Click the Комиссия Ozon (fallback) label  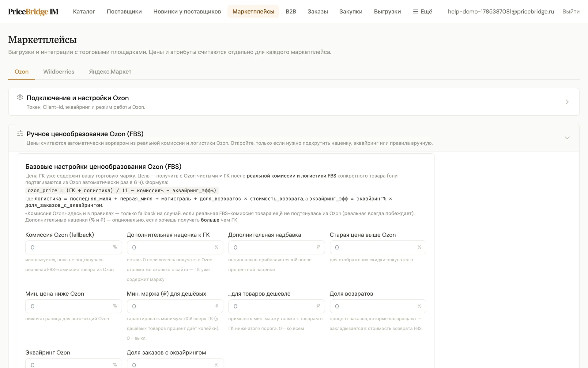pos(59,235)
